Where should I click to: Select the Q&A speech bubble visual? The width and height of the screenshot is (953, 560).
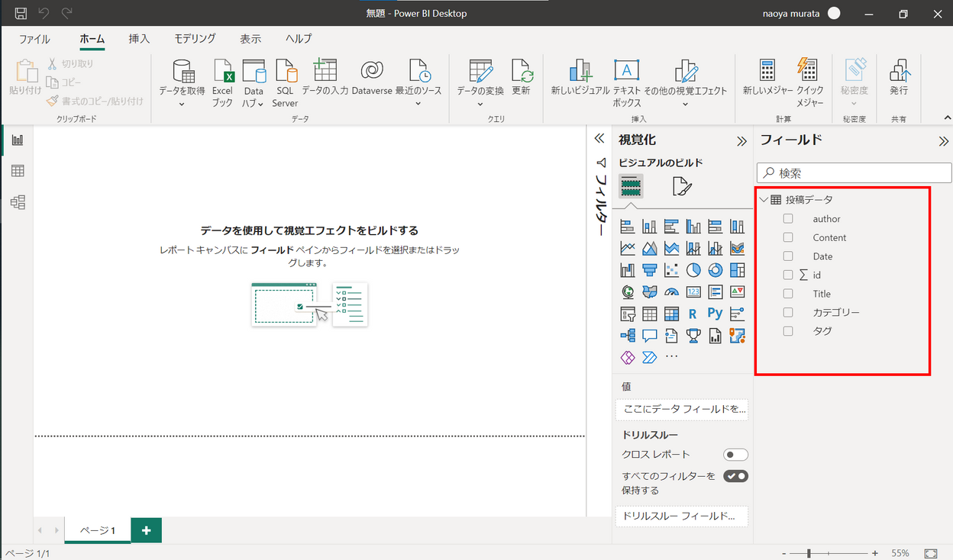(x=650, y=335)
